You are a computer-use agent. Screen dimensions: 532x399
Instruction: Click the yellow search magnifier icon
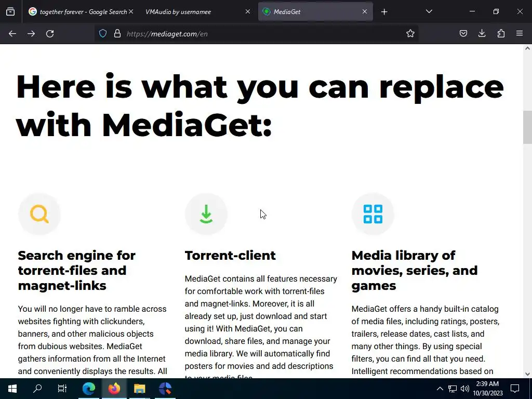point(39,214)
